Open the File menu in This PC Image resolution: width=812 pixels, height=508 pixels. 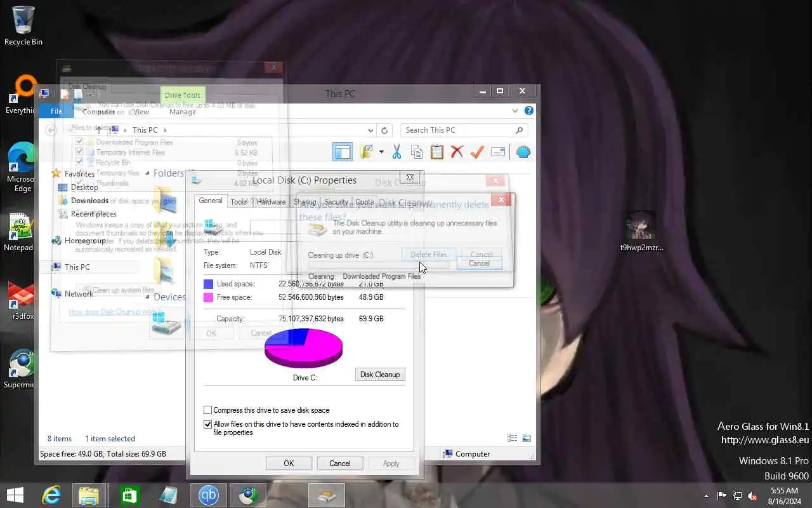coord(56,111)
